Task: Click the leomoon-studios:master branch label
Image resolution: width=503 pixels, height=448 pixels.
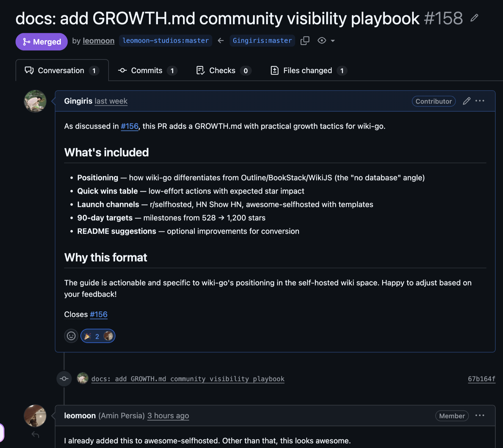Action: click(165, 41)
